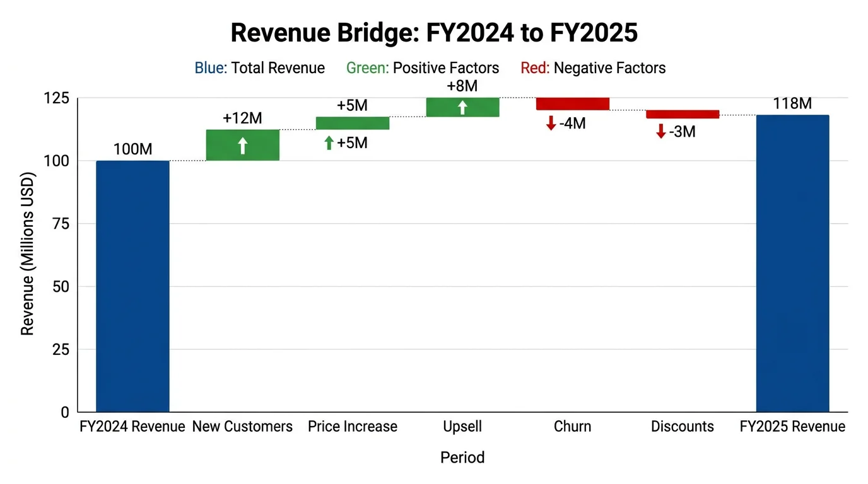Image resolution: width=868 pixels, height=484 pixels.
Task: Click the Red Negative Factors legend text
Action: point(593,67)
